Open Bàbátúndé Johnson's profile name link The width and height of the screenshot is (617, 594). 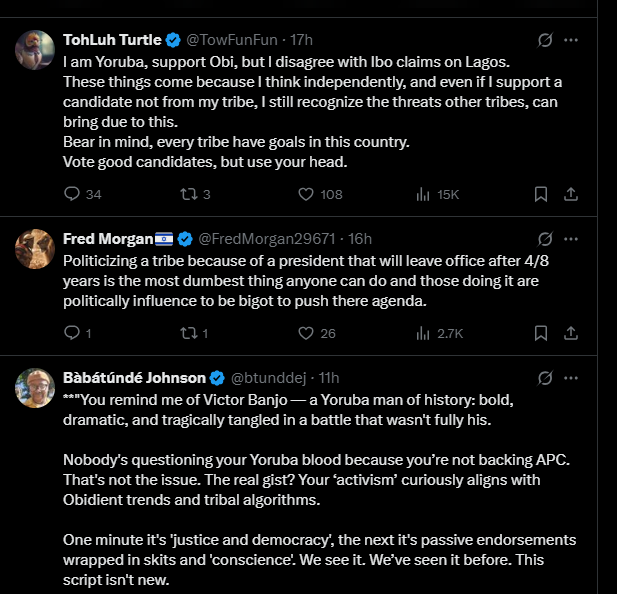(135, 378)
